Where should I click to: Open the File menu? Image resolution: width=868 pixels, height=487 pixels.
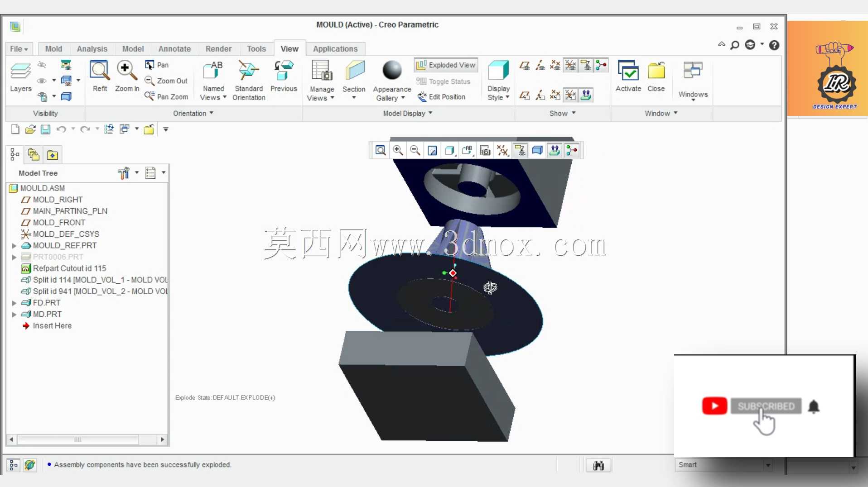coord(19,49)
